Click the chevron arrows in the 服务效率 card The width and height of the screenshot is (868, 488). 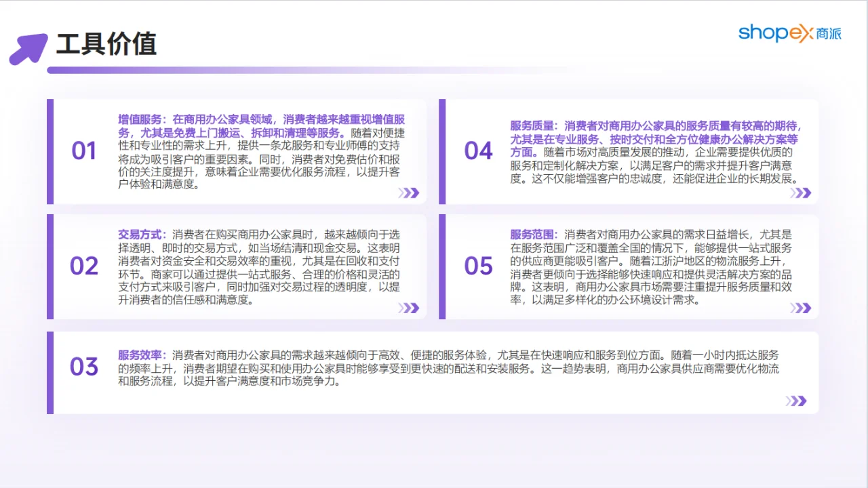pos(797,401)
